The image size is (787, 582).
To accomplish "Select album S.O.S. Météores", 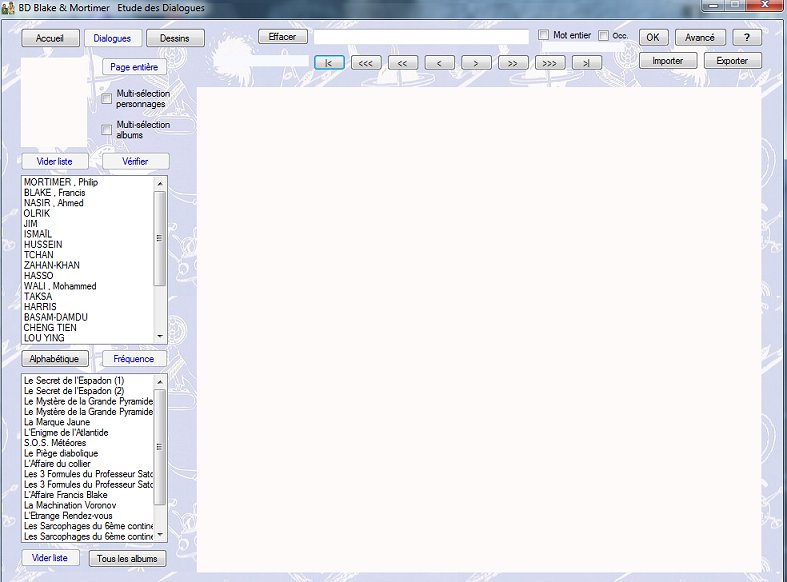I will pyautogui.click(x=88, y=443).
